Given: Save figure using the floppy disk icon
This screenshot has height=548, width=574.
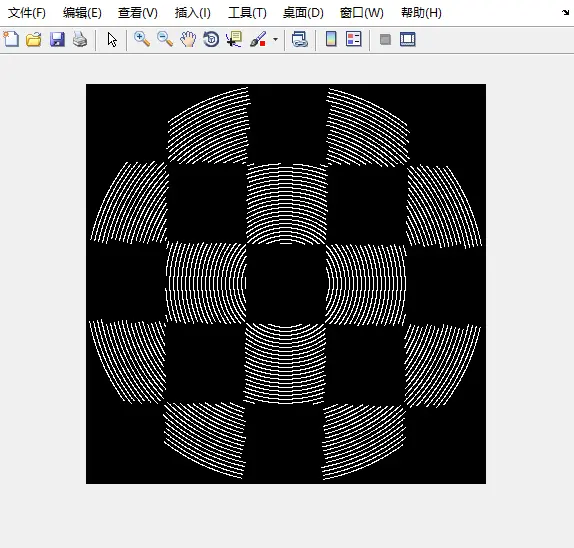Looking at the screenshot, I should click(x=57, y=39).
